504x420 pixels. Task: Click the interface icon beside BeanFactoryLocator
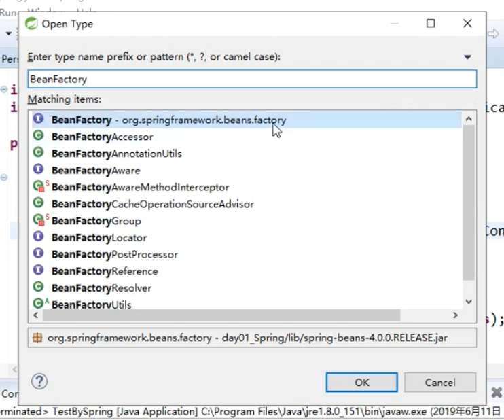pyautogui.click(x=38, y=237)
